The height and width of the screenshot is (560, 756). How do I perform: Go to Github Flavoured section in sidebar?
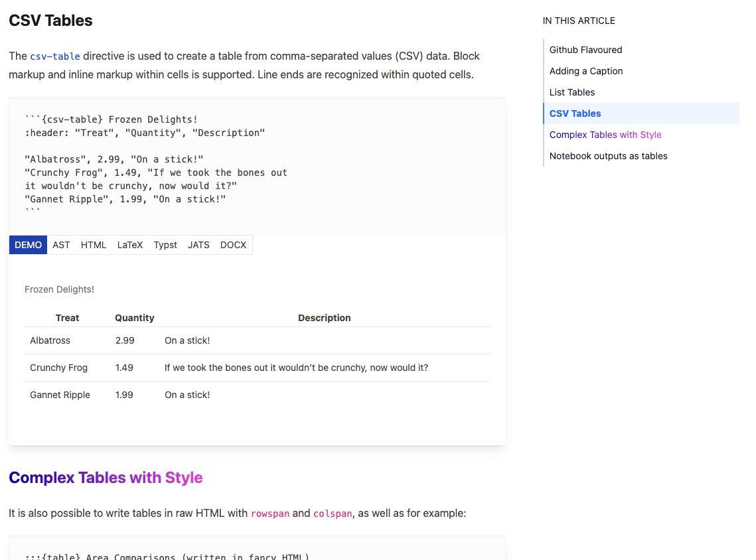(x=585, y=50)
